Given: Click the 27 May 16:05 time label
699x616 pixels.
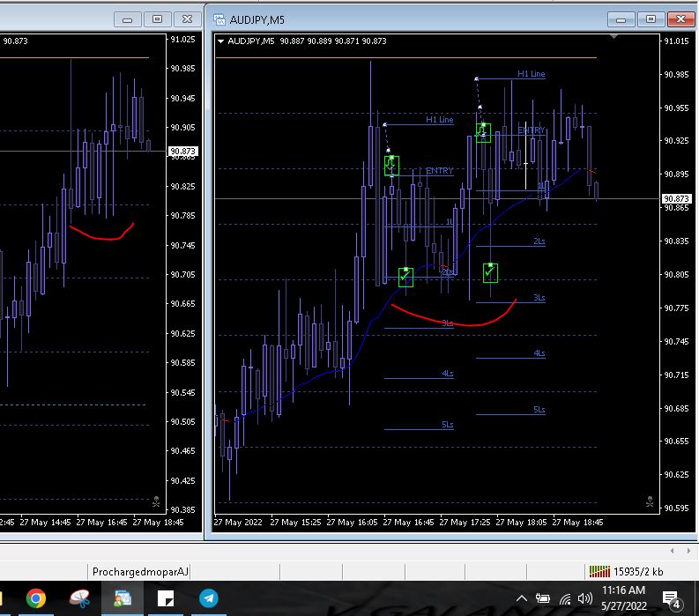Looking at the screenshot, I should coord(353,522).
